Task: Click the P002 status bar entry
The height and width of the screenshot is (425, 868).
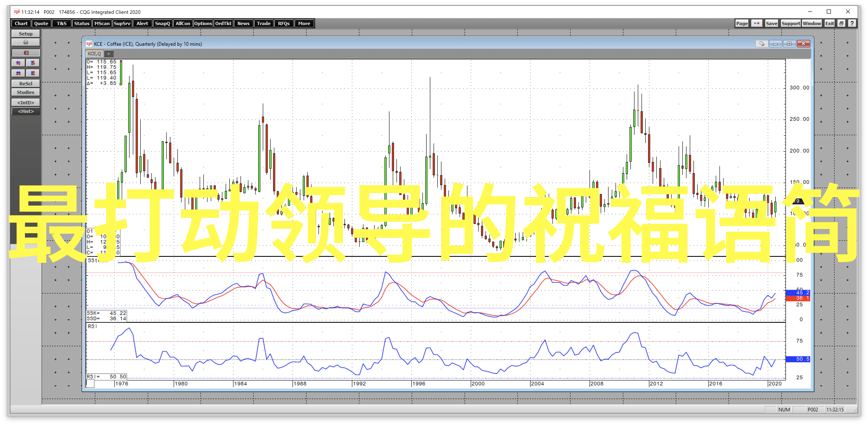Action: (x=813, y=410)
